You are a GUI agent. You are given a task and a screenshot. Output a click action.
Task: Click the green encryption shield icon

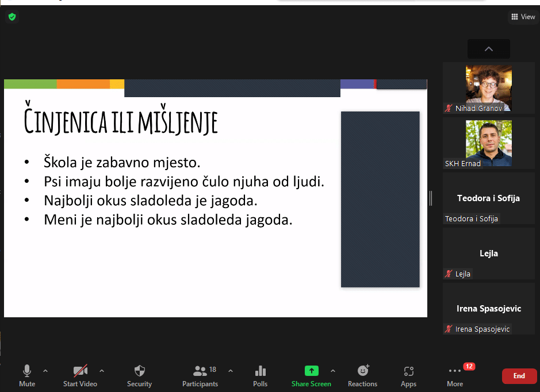(12, 17)
